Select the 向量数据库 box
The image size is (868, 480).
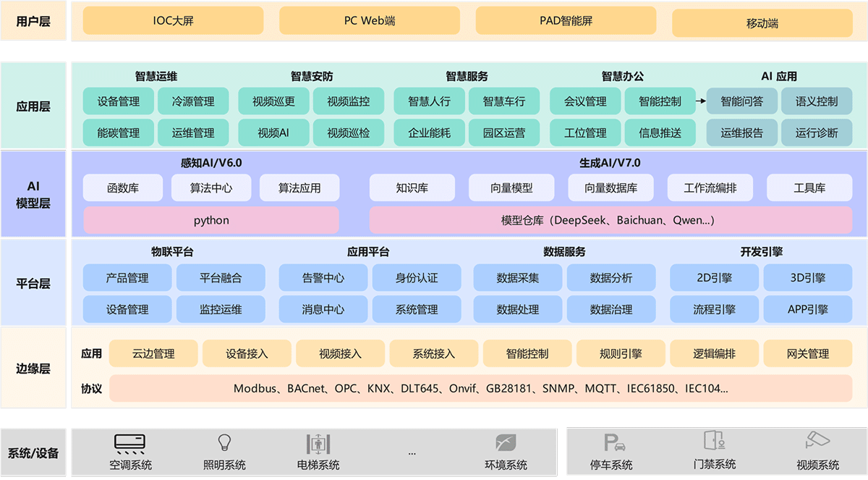(x=611, y=188)
